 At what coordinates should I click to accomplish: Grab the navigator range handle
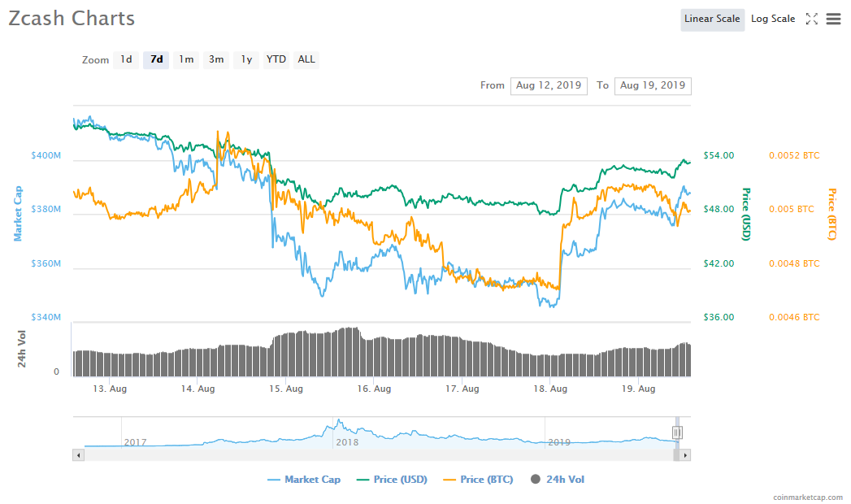click(x=677, y=432)
